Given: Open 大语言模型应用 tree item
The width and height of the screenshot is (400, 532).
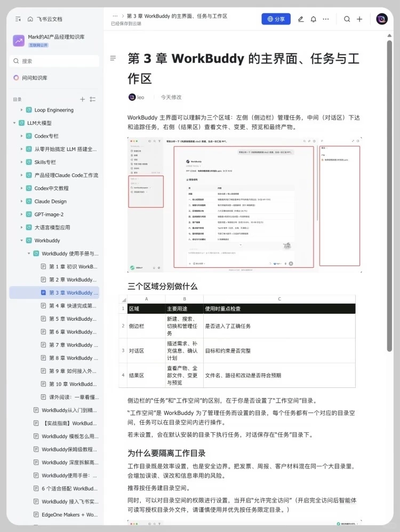Looking at the screenshot, I should tap(52, 227).
